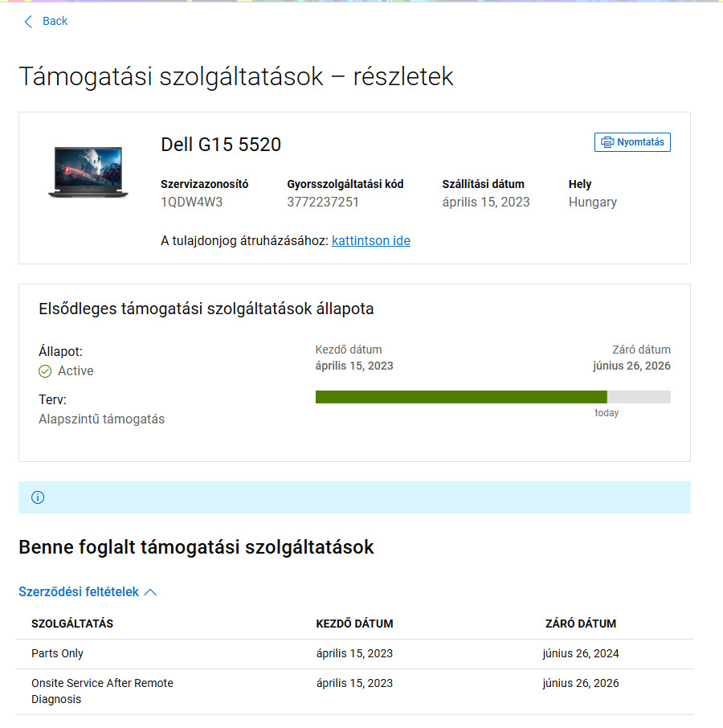This screenshot has width=723, height=728.
Task: Click the Záró dátum június 26, 2026 value
Action: [x=631, y=366]
